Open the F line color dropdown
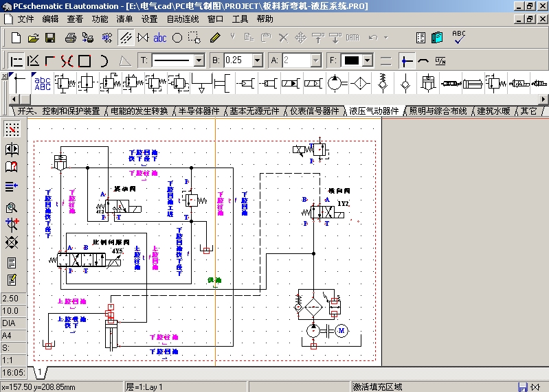549x392 pixels. 368,60
